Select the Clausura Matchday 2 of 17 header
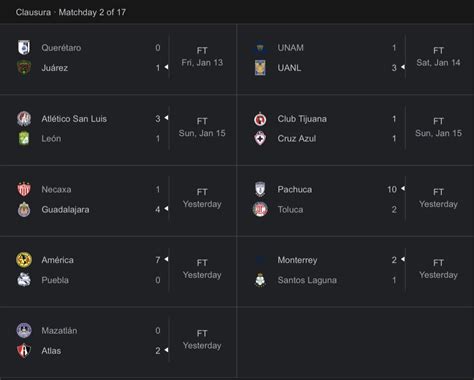The height and width of the screenshot is (380, 474). [71, 12]
